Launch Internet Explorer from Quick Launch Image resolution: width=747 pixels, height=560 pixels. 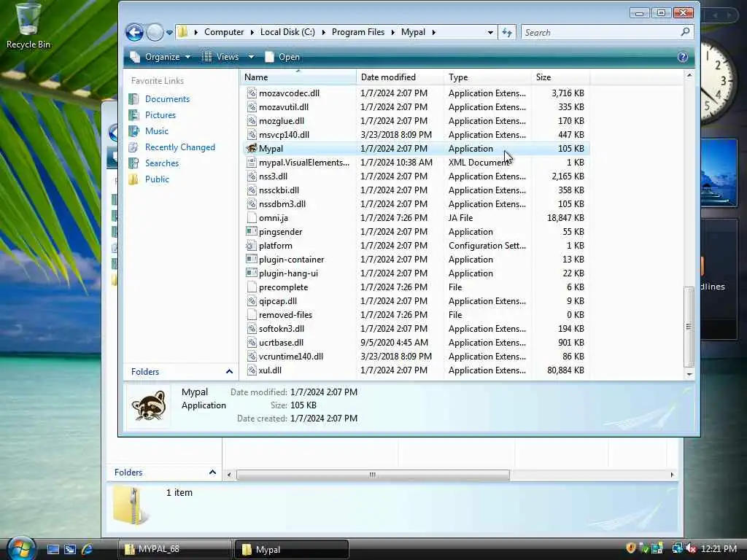[87, 549]
